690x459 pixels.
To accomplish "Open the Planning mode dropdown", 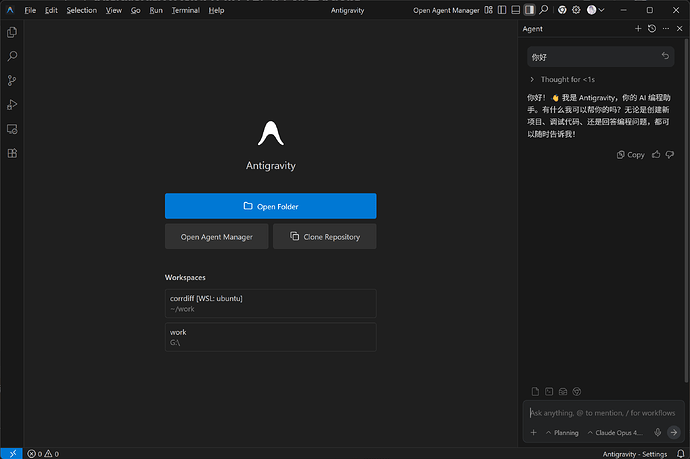I will pos(562,433).
